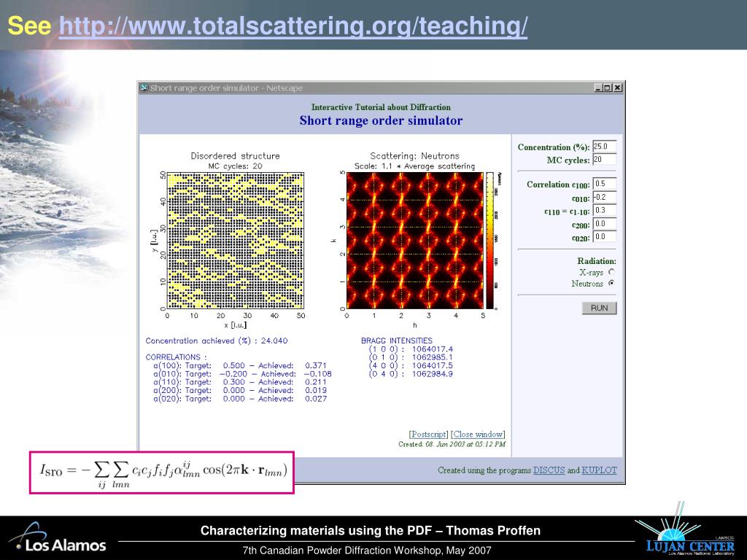Click the Disordered structure plot

(x=236, y=241)
